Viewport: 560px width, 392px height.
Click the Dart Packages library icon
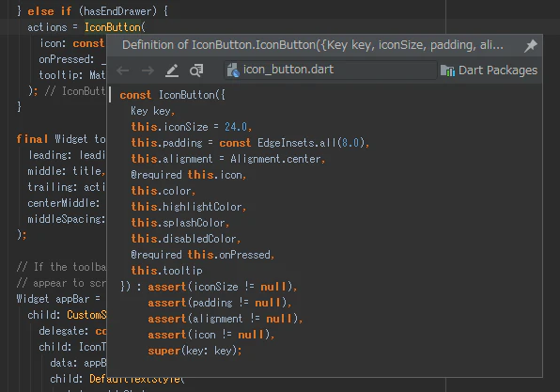447,71
